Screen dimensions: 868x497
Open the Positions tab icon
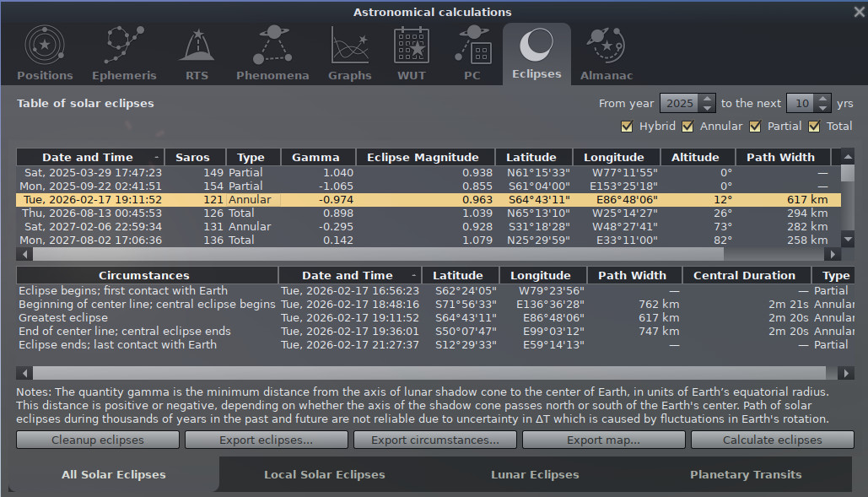(x=45, y=46)
